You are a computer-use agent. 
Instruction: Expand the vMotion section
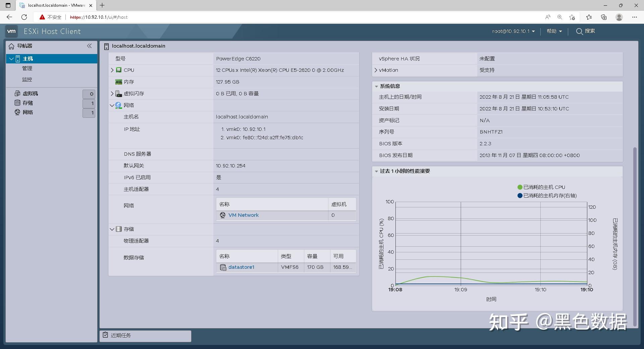point(376,70)
